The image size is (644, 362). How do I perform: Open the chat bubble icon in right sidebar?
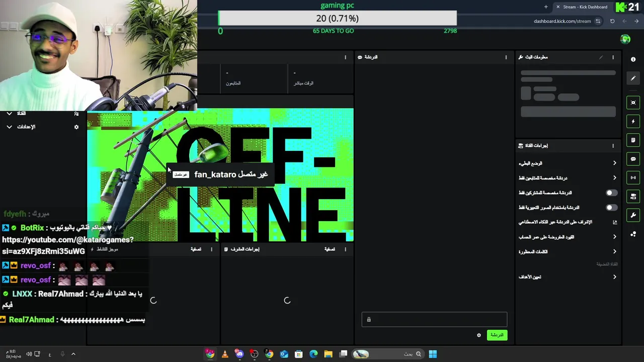[x=633, y=159]
